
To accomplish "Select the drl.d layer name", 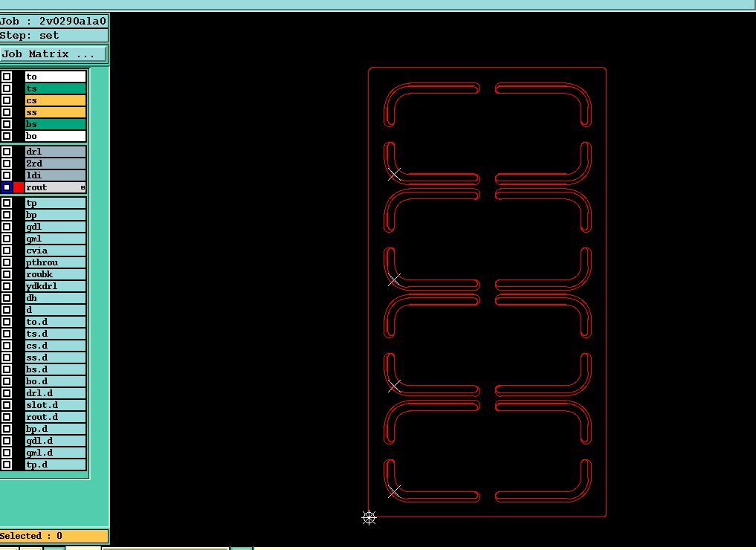I will [56, 393].
